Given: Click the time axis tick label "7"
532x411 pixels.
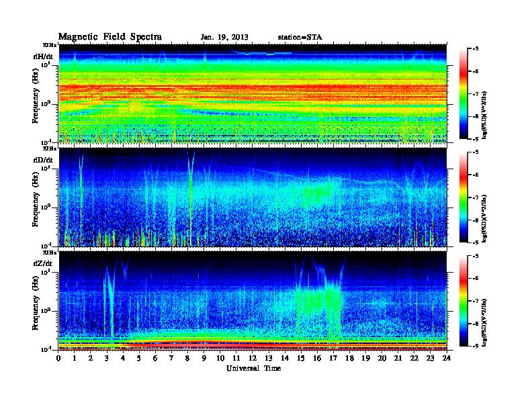Looking at the screenshot, I should (x=171, y=359).
